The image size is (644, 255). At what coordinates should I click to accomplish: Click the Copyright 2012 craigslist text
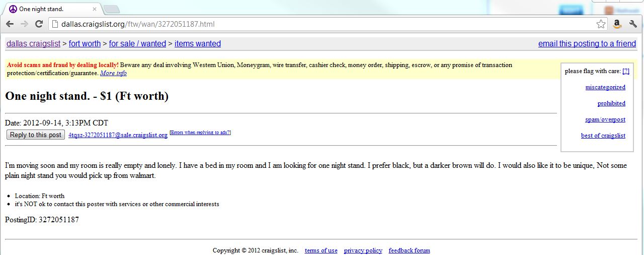click(x=256, y=250)
